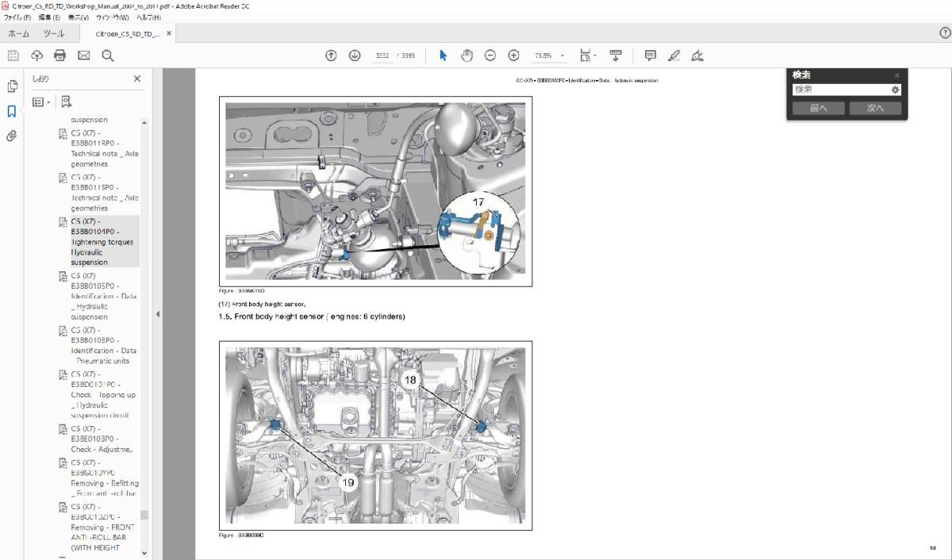This screenshot has width=952, height=560.
Task: Switch to the ツール tab
Action: tap(54, 33)
